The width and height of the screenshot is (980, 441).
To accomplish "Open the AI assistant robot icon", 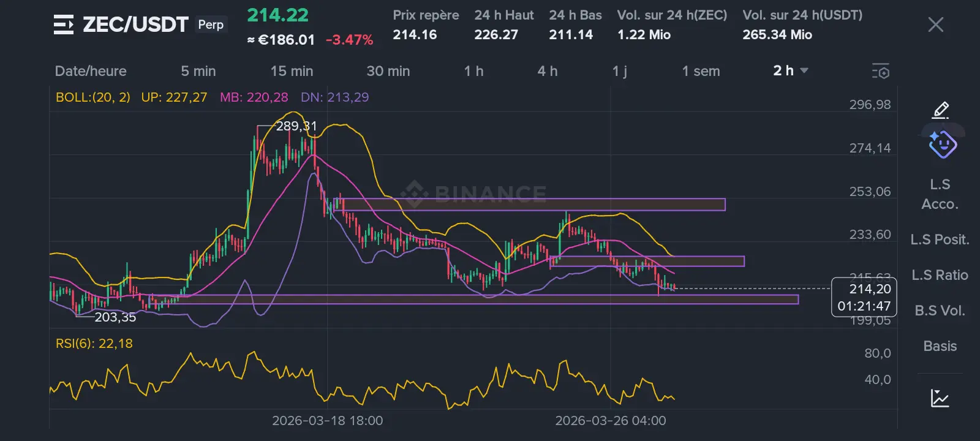I will pyautogui.click(x=942, y=145).
